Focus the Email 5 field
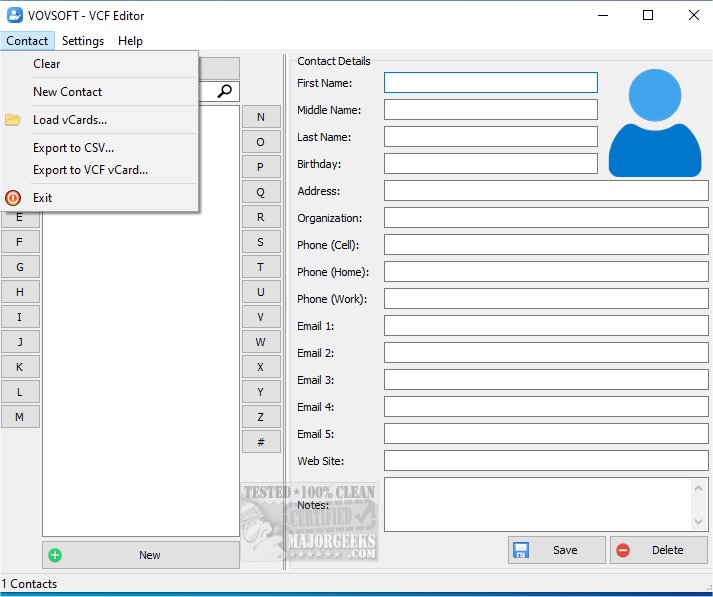 [546, 434]
